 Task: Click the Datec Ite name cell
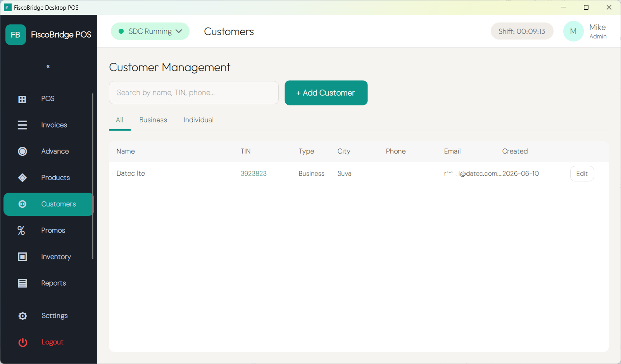131,173
